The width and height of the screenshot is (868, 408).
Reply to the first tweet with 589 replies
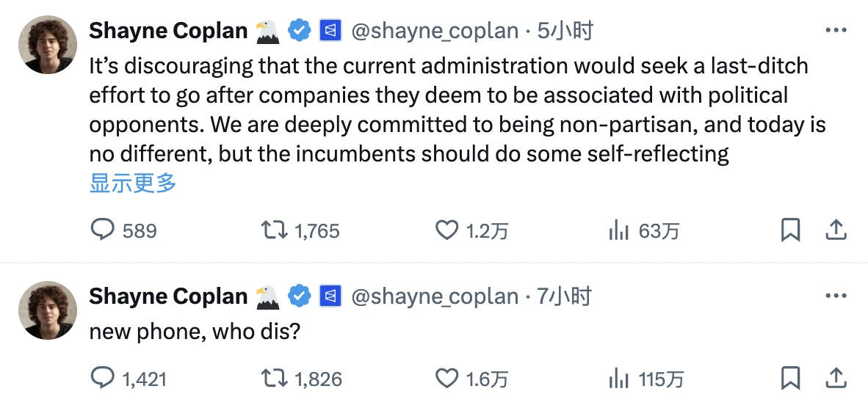pyautogui.click(x=102, y=230)
